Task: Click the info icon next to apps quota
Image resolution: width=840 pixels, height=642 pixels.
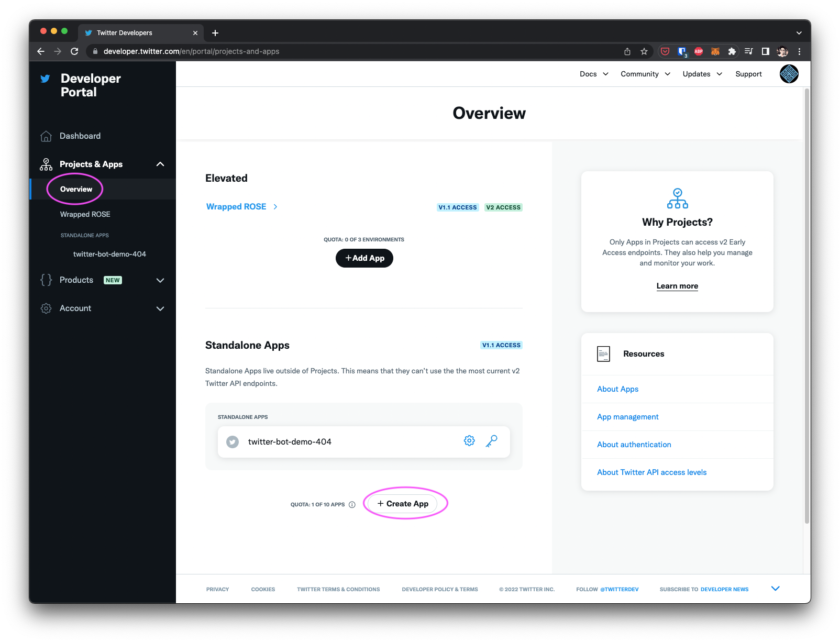Action: tap(351, 504)
